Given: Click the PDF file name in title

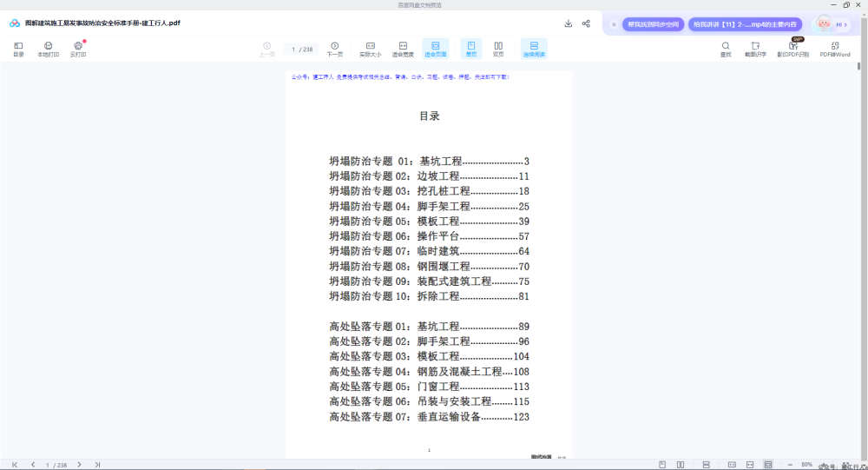Looking at the screenshot, I should point(102,23).
